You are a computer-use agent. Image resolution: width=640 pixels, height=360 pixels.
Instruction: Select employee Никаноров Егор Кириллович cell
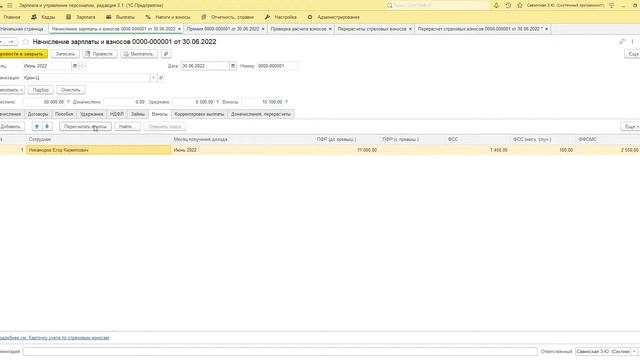[x=99, y=150]
